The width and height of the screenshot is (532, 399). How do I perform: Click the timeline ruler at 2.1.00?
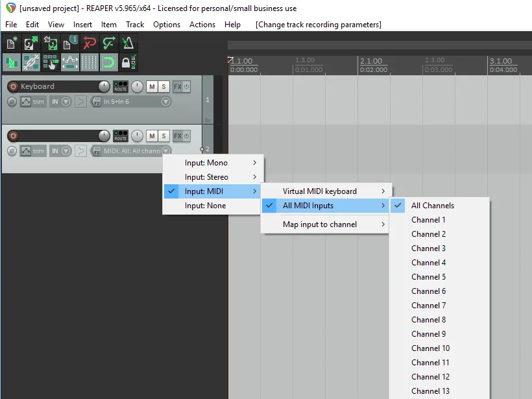tap(371, 61)
